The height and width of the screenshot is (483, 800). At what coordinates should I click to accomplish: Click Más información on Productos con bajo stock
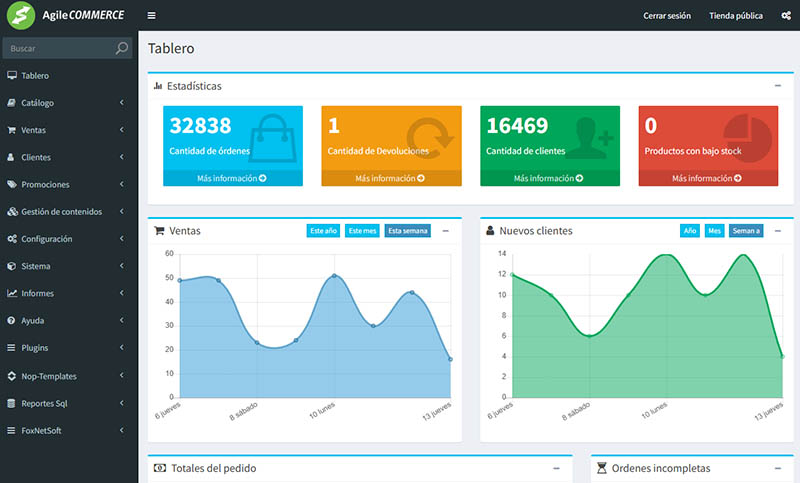(708, 178)
